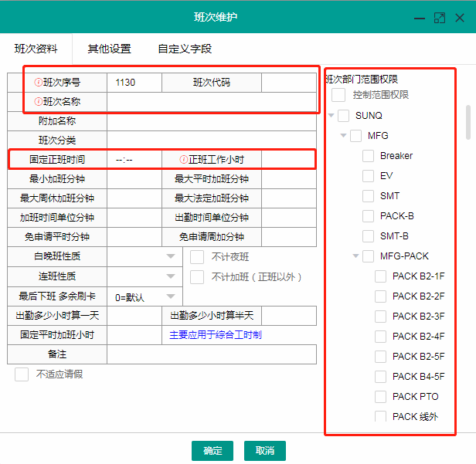Check the 不计夜班 option
Viewport: 476px width, 464px height.
tap(197, 256)
